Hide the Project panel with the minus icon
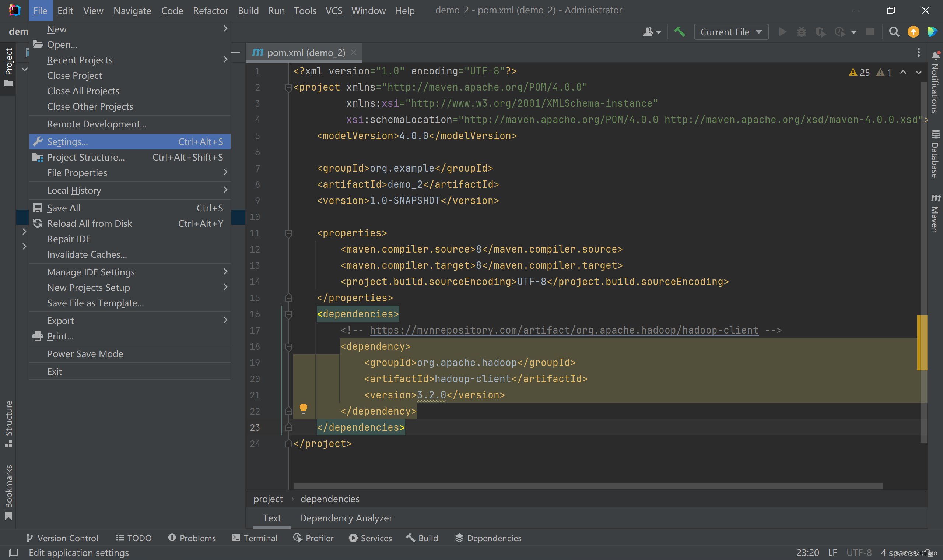Image resolution: width=943 pixels, height=560 pixels. 236,52
